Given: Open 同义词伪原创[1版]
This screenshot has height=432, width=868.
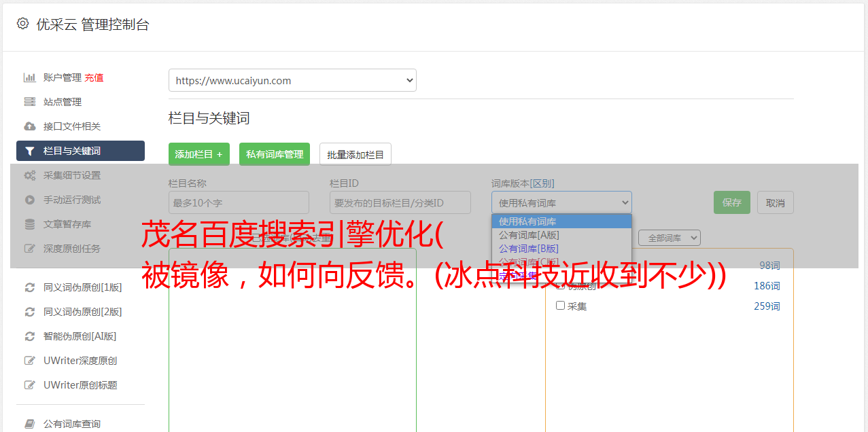Looking at the screenshot, I should coord(83,287).
